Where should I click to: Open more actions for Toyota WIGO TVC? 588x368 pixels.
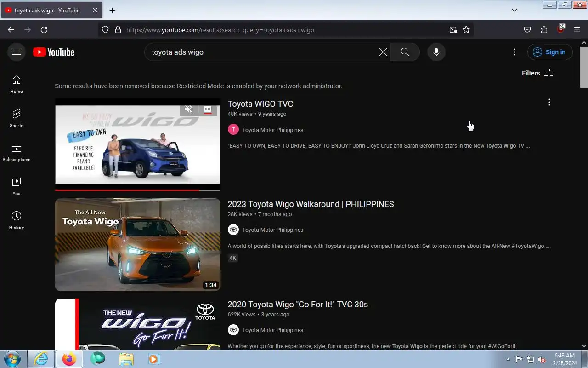[549, 102]
